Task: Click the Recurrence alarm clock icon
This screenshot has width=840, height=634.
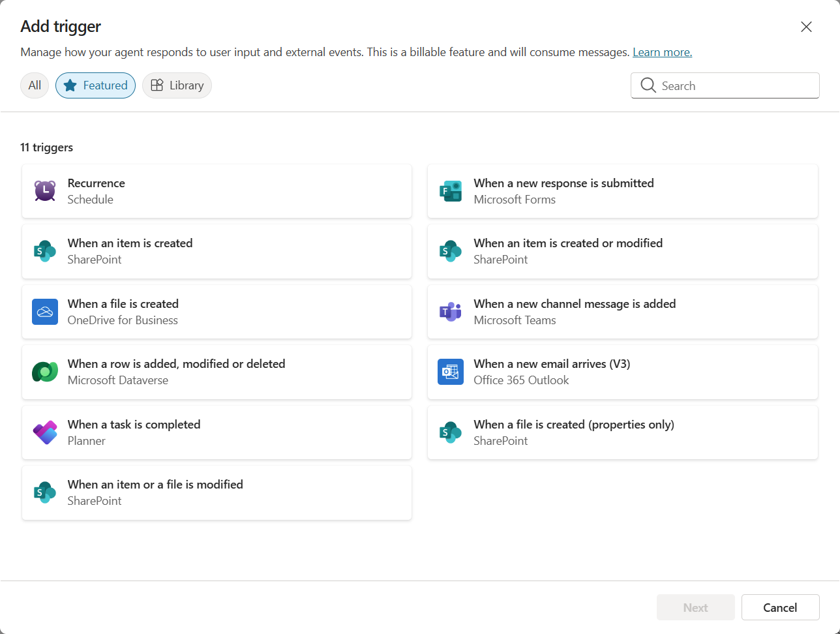Action: (x=45, y=191)
